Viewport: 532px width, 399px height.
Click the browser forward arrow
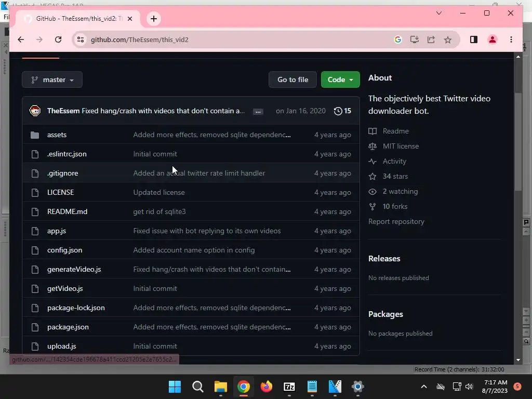tap(39, 39)
